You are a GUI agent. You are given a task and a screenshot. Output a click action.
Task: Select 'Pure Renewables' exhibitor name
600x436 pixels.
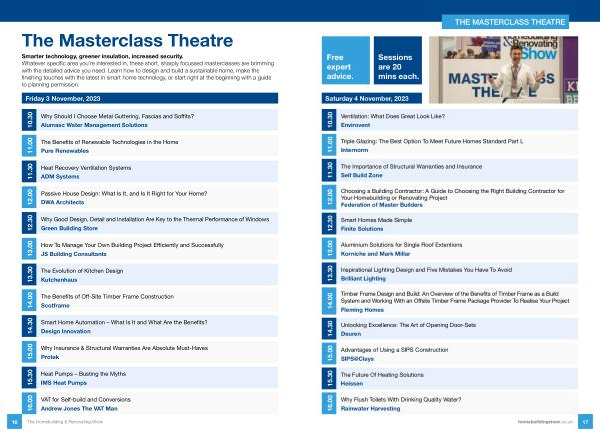65,151
